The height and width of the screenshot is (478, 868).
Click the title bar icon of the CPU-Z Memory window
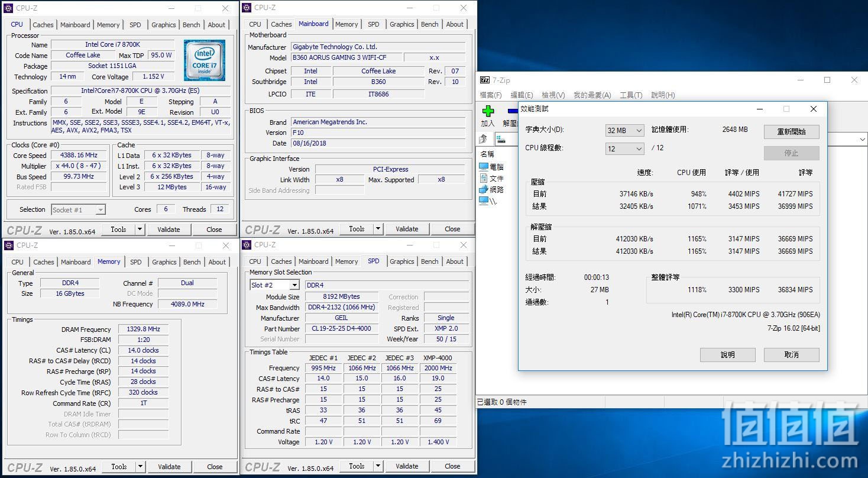[9, 246]
